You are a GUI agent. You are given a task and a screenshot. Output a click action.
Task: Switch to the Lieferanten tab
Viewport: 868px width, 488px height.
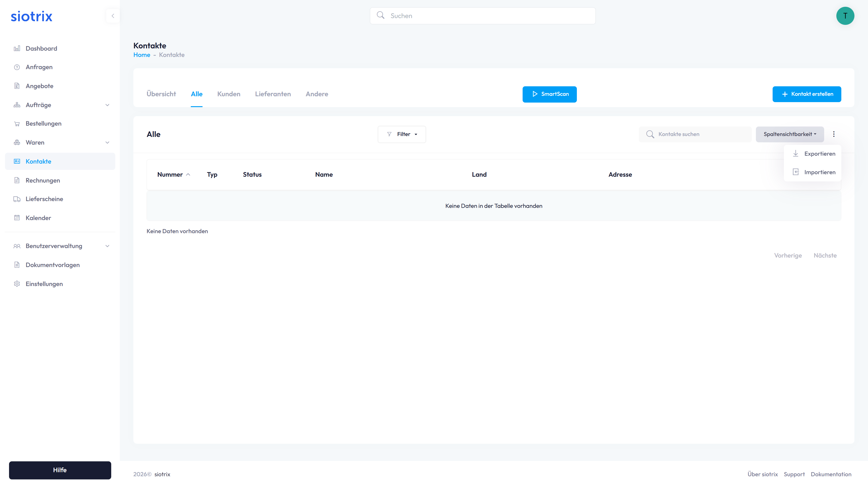(x=273, y=94)
